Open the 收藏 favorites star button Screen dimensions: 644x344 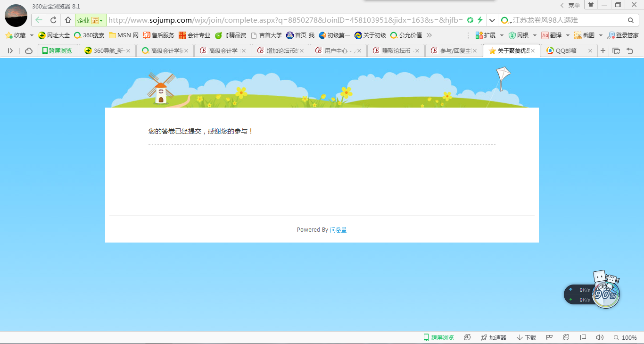tap(16, 35)
